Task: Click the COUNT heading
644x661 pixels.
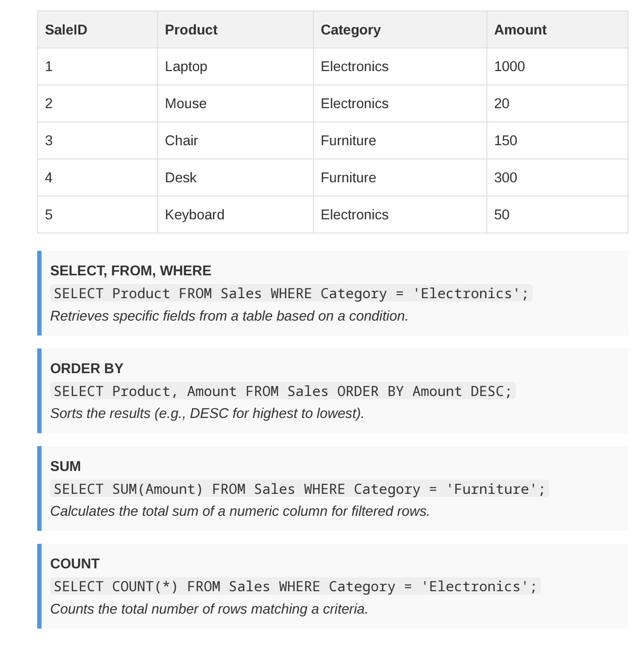Action: [x=75, y=564]
